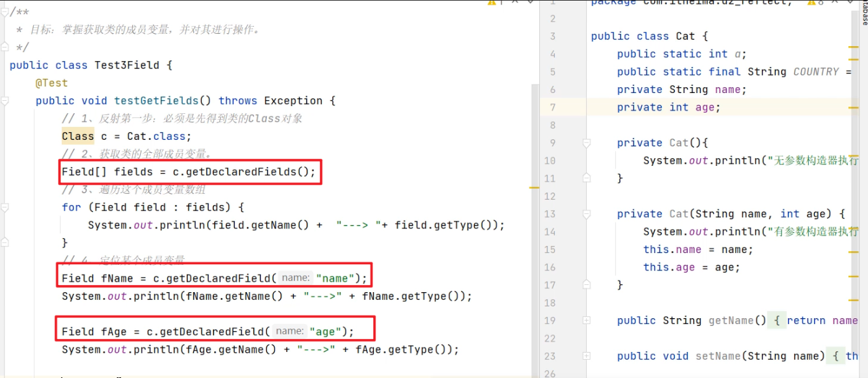Viewport: 868px width, 378px height.
Task: Click 'this.age' on line 16
Action: tap(669, 267)
